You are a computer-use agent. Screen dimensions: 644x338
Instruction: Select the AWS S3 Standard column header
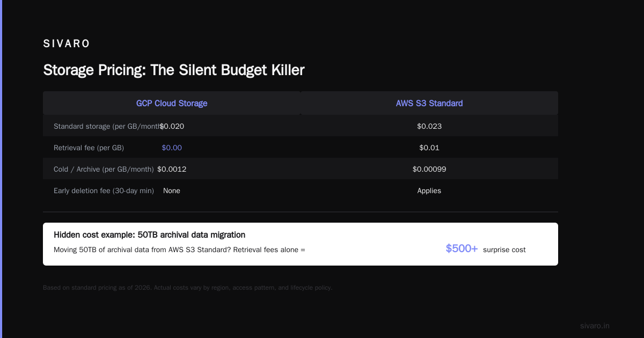[429, 103]
